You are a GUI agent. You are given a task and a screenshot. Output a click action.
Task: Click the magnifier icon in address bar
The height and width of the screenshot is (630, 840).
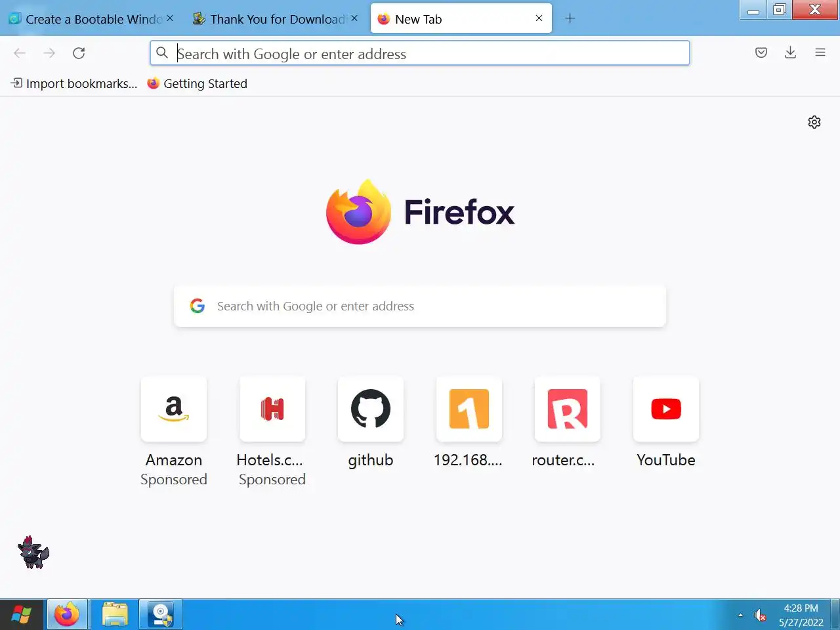point(162,53)
